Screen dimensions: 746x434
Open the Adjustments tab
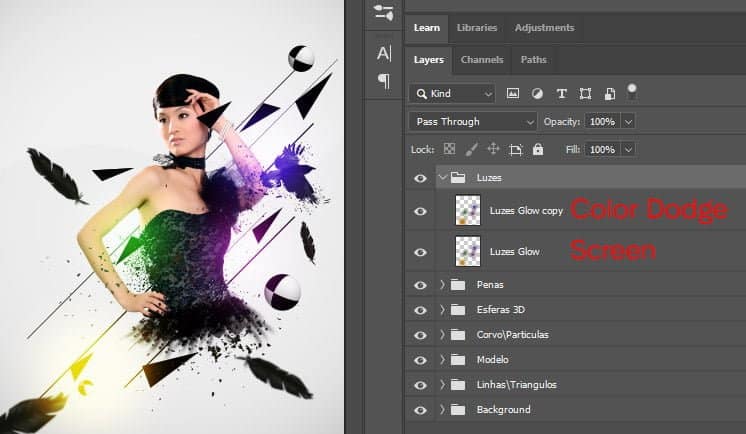[x=544, y=28]
